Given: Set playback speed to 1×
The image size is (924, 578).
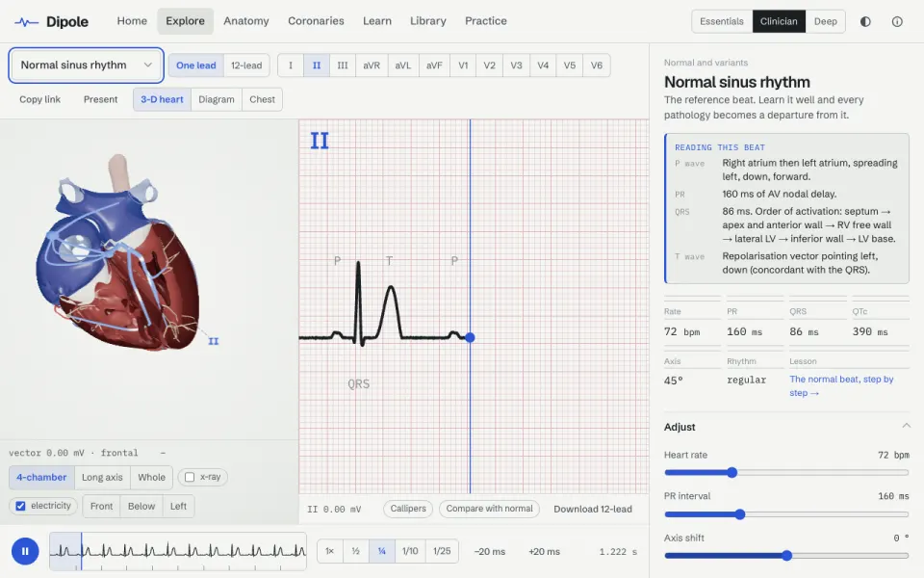Looking at the screenshot, I should [329, 551].
